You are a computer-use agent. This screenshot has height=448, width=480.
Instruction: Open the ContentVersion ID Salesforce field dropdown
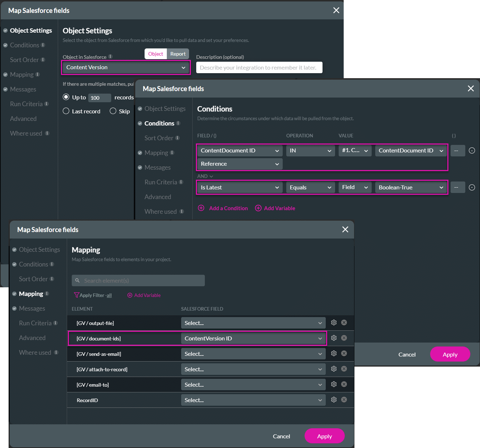[253, 338]
